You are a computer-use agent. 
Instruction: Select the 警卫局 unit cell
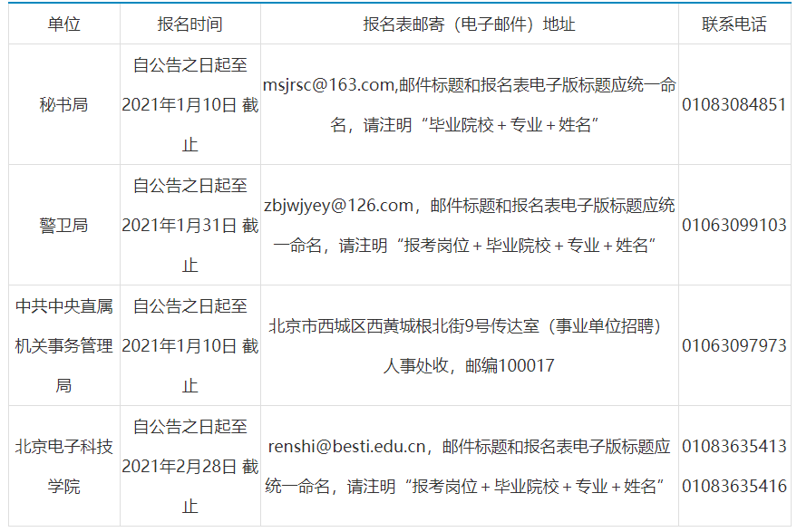click(x=64, y=225)
